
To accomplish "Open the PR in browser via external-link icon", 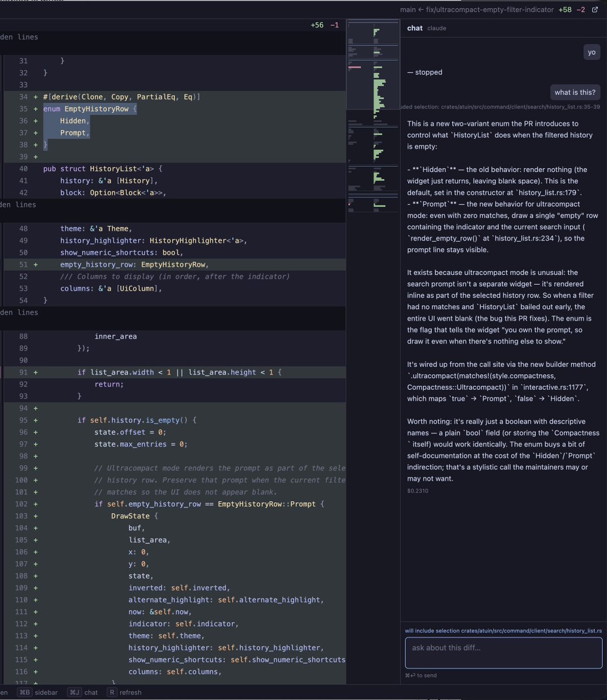I will click(x=595, y=9).
